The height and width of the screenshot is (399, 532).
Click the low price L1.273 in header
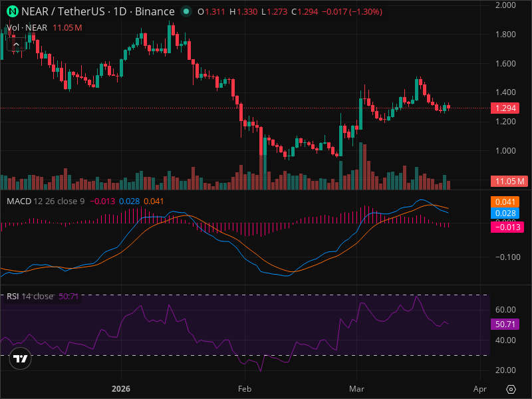pyautogui.click(x=274, y=12)
